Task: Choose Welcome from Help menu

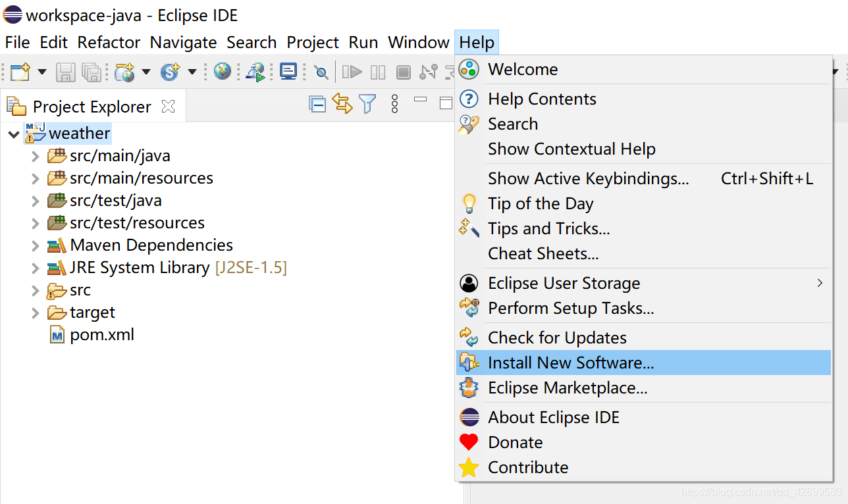Action: [x=643, y=69]
